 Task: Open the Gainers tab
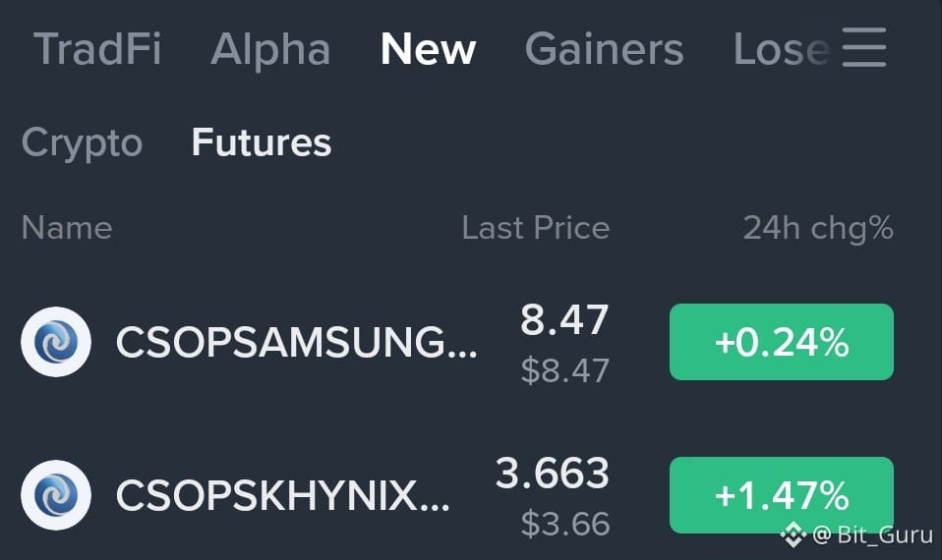[605, 48]
